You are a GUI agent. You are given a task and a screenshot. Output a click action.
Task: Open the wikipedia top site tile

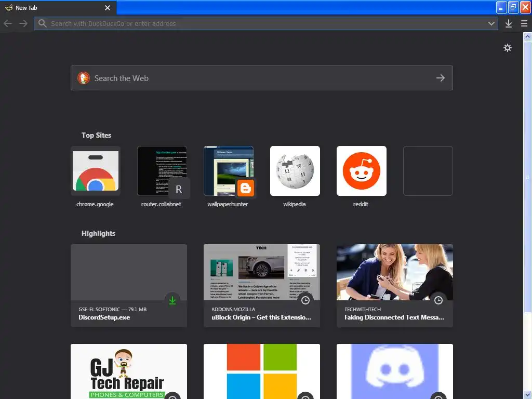point(295,171)
